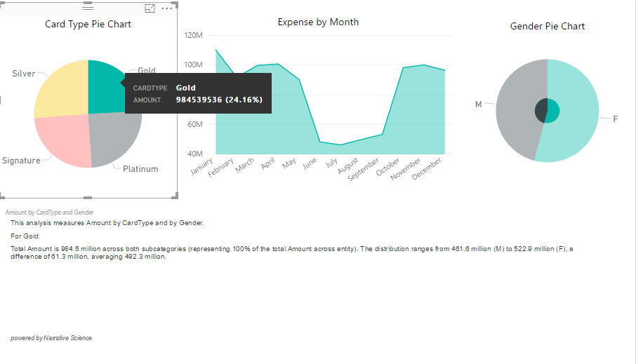636x364 pixels.
Task: Click the F segment in Gender chart
Action: click(576, 109)
